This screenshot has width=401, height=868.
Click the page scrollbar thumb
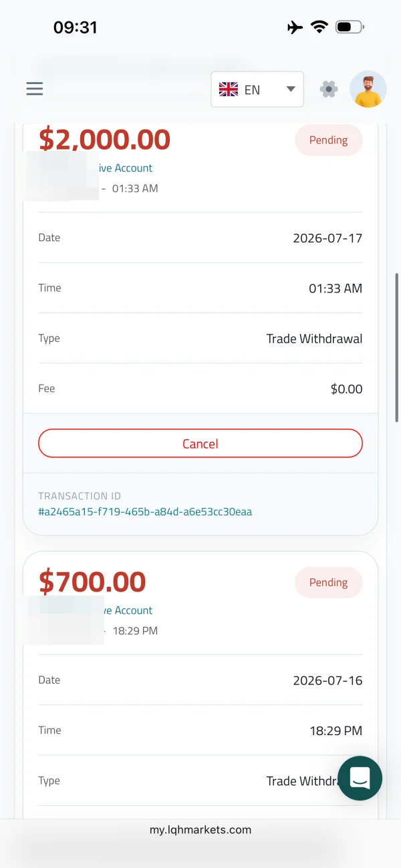point(398,347)
